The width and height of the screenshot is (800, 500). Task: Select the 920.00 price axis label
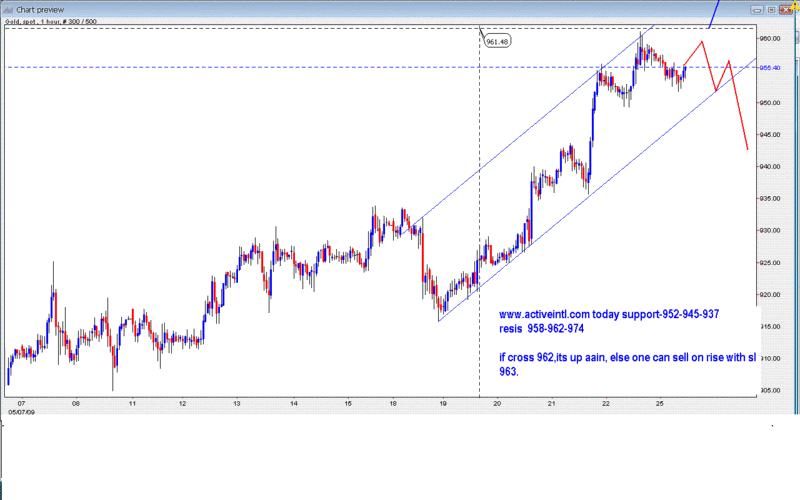tap(770, 294)
